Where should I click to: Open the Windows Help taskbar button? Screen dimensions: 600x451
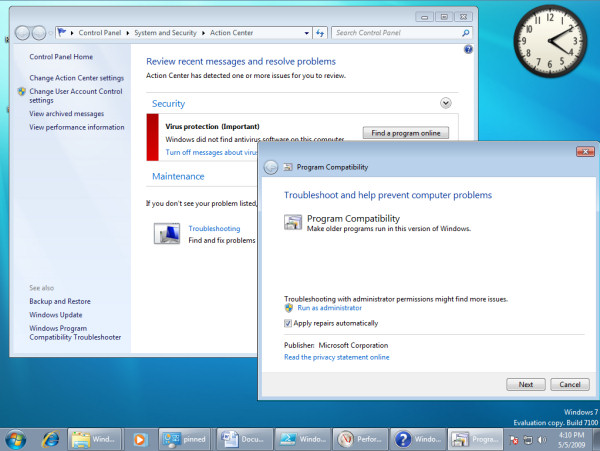click(x=419, y=439)
